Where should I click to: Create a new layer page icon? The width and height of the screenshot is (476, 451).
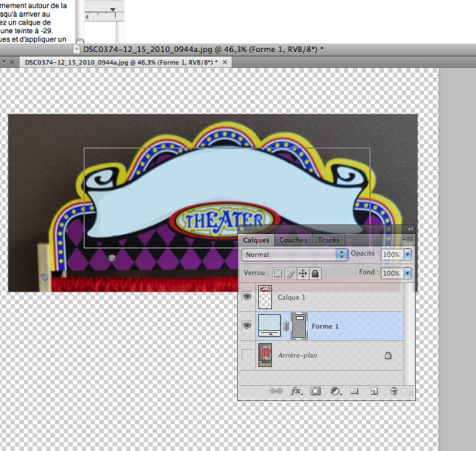pyautogui.click(x=374, y=391)
